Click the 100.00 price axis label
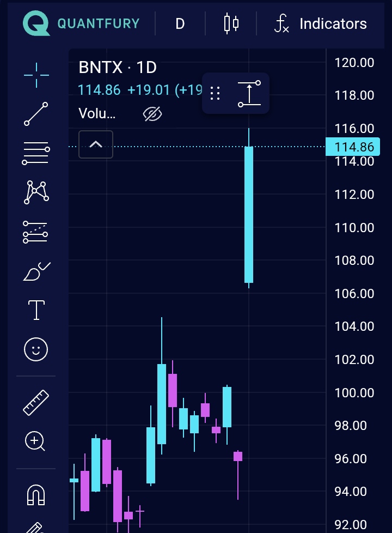The image size is (392, 533). click(x=354, y=393)
